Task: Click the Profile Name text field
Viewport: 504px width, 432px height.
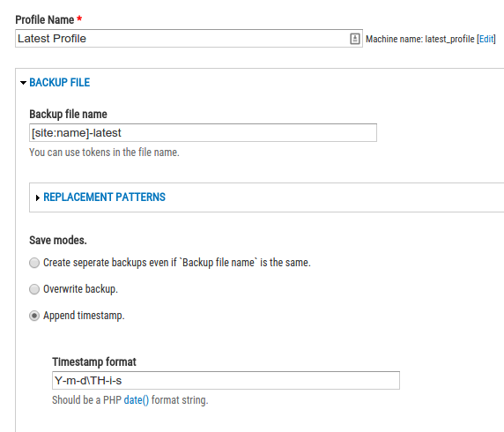Action: tap(189, 39)
